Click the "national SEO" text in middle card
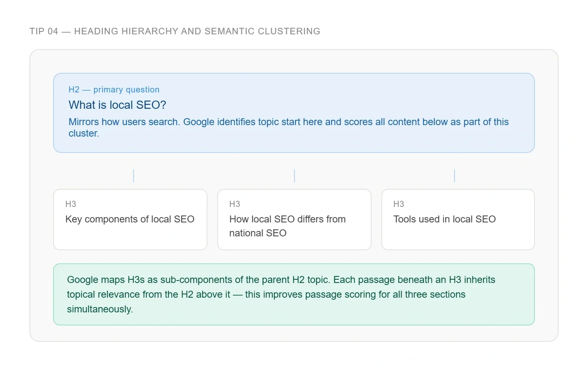Screen dimensions: 588x368 click(258, 233)
